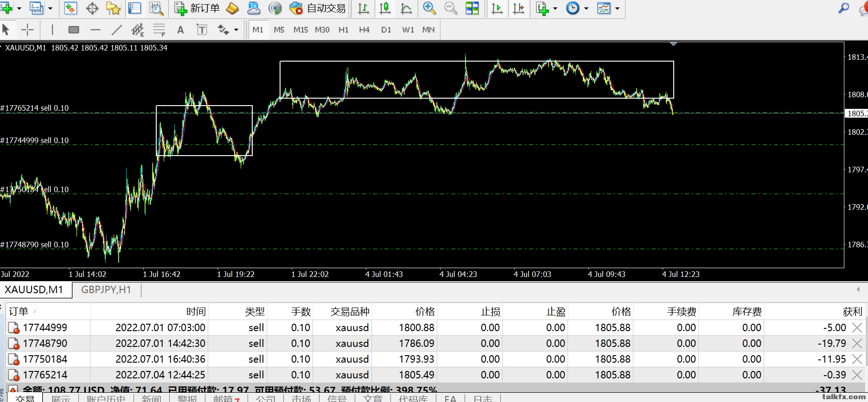This screenshot has width=868, height=402.
Task: Open the new chart dropdown arrow
Action: coord(19,8)
